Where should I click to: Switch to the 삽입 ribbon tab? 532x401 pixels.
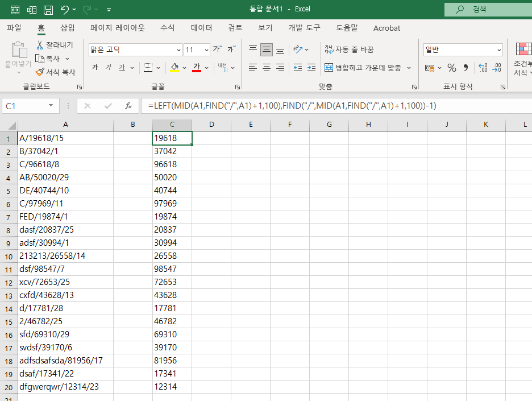(x=68, y=28)
